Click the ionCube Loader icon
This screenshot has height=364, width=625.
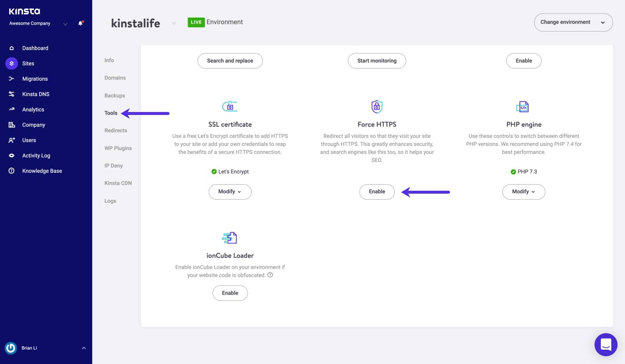(230, 238)
